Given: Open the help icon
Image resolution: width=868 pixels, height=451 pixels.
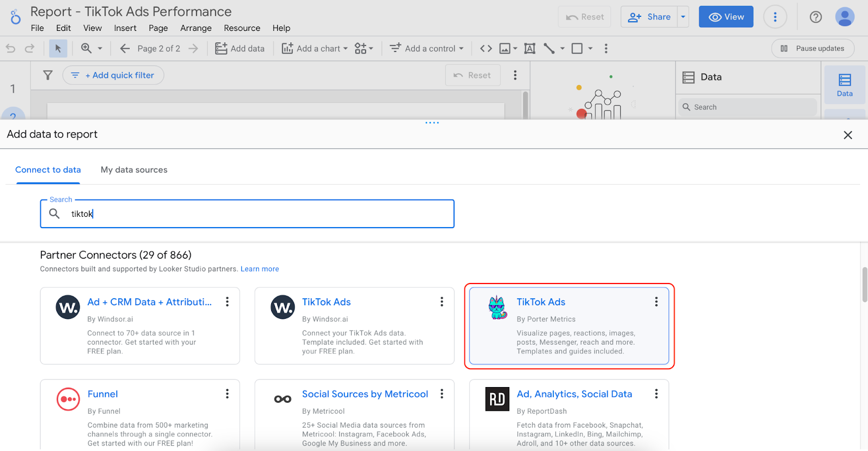Looking at the screenshot, I should point(815,17).
